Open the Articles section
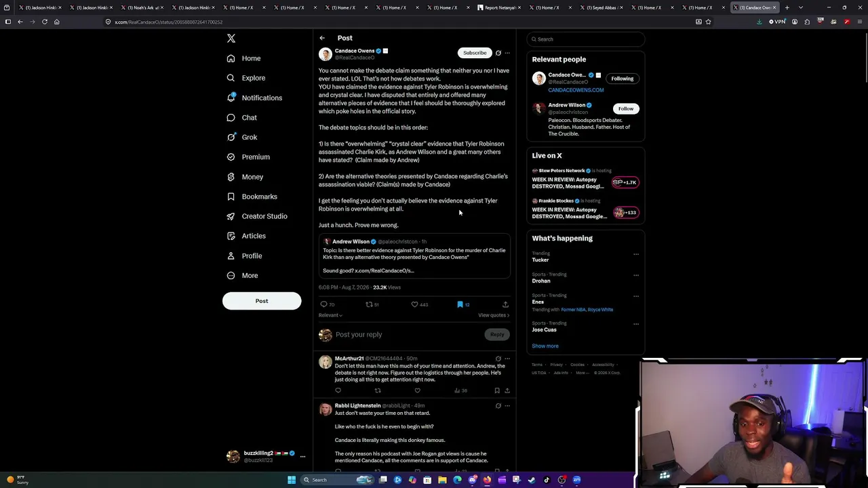868x488 pixels. tap(247, 236)
